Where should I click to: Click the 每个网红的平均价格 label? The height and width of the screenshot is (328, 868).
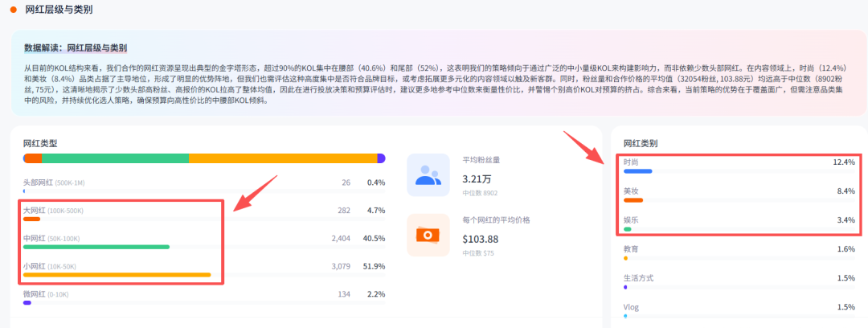(496, 220)
